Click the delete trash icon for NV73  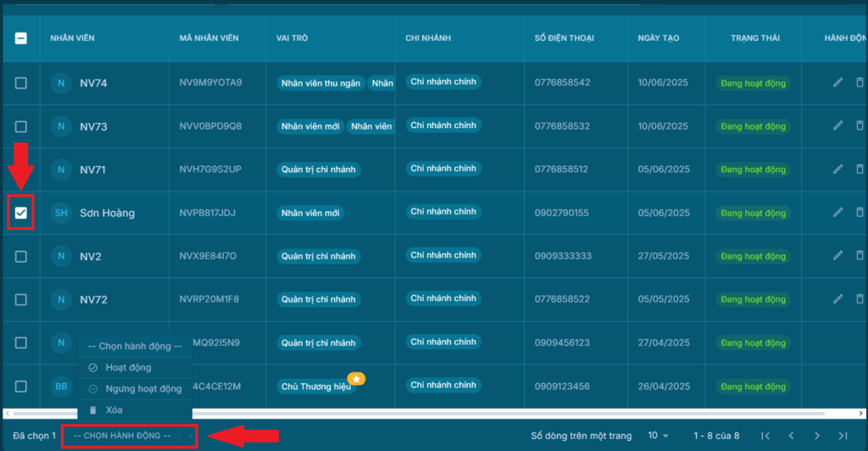860,125
